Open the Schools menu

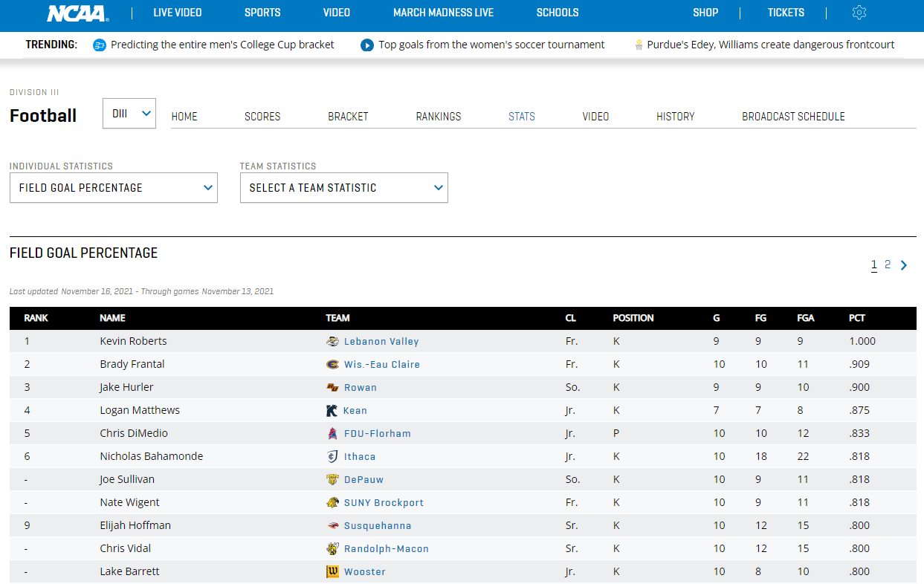click(x=558, y=13)
